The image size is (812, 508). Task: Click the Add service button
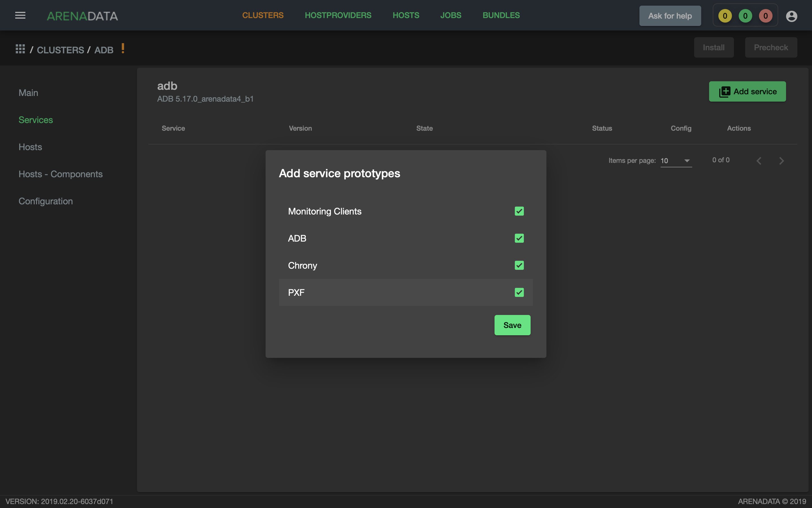click(x=747, y=91)
